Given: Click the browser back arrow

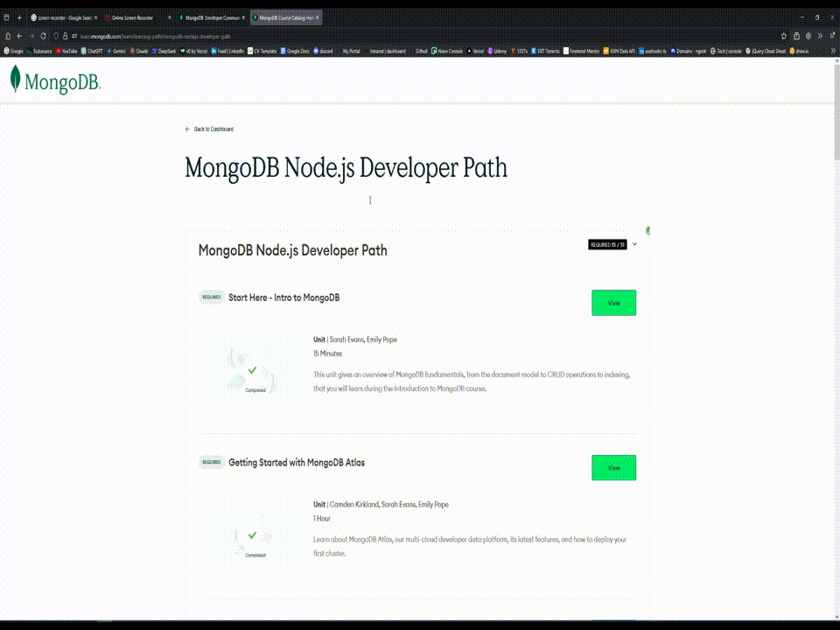Looking at the screenshot, I should click(20, 36).
